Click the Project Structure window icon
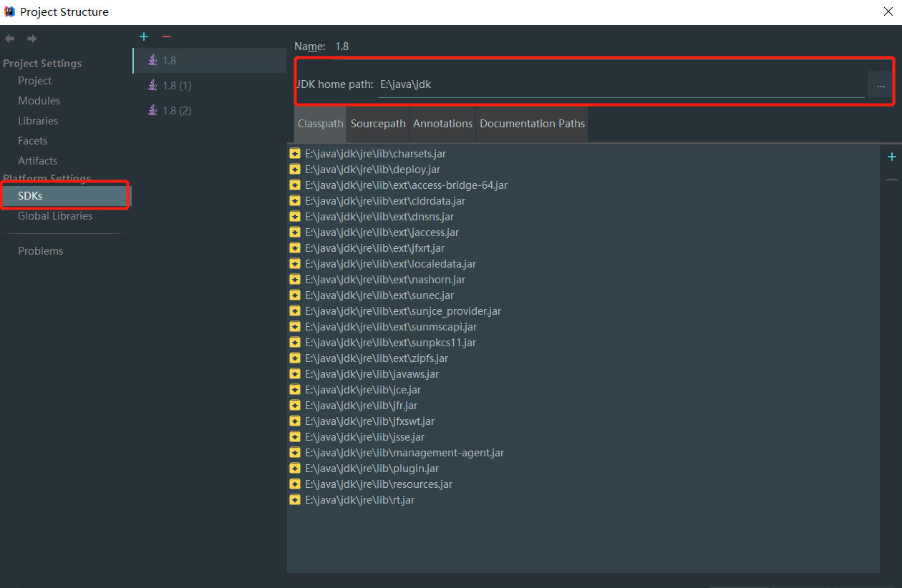 (9, 11)
